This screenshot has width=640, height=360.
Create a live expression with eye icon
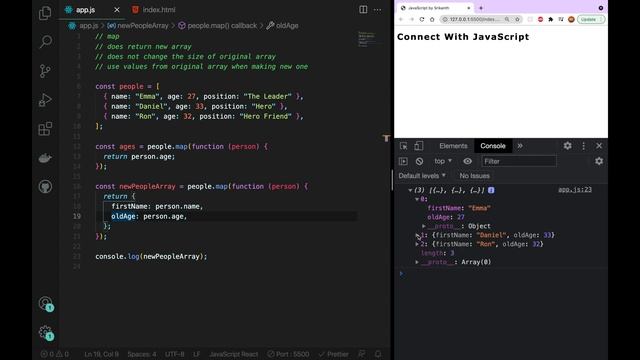click(467, 161)
